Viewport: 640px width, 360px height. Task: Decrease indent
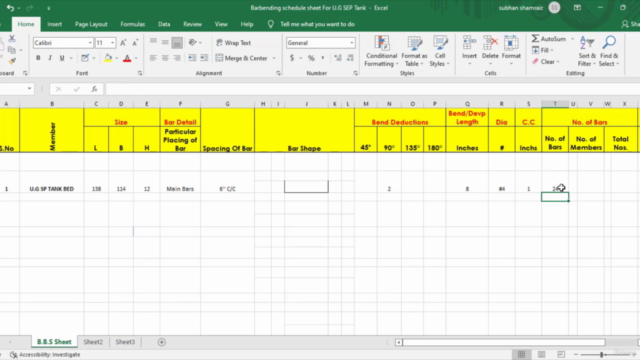pyautogui.click(x=192, y=58)
